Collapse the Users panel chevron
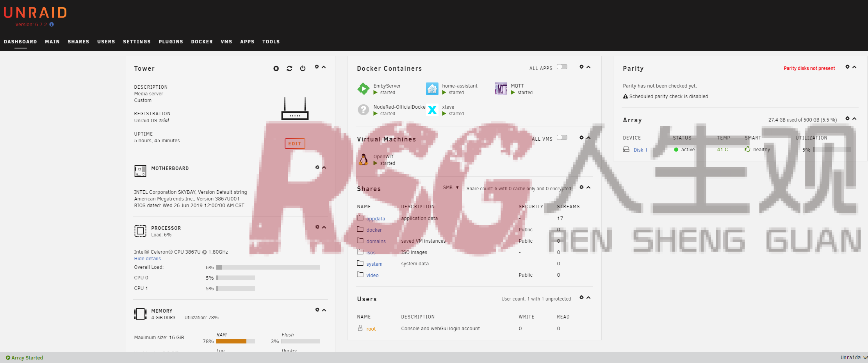Screen dimensions: 868x363 588,298
